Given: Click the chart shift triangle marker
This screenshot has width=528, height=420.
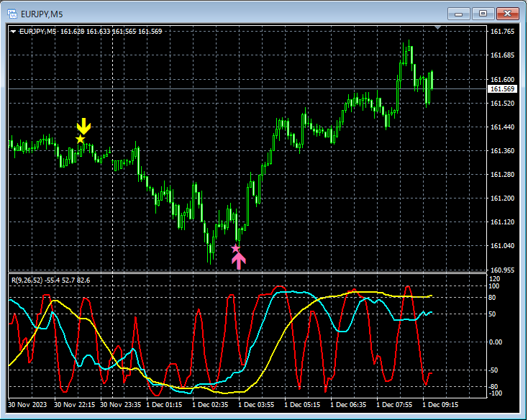Looking at the screenshot, I should point(438,27).
